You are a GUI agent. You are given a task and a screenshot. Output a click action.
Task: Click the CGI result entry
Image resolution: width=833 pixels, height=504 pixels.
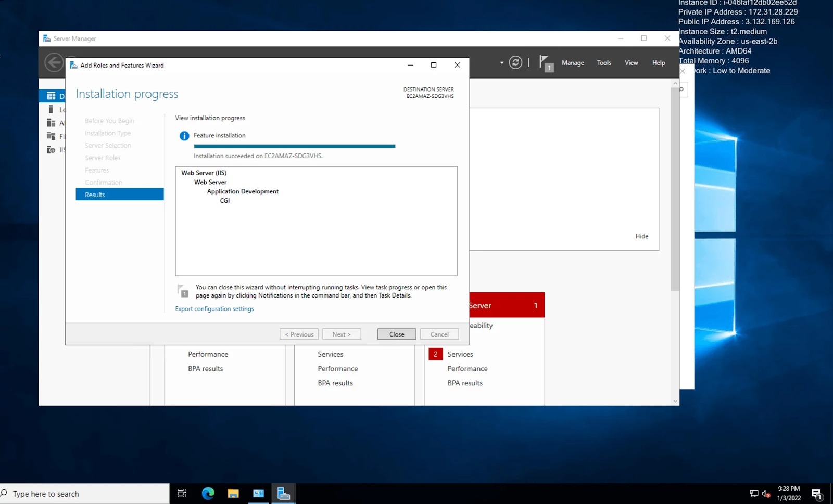tap(224, 201)
